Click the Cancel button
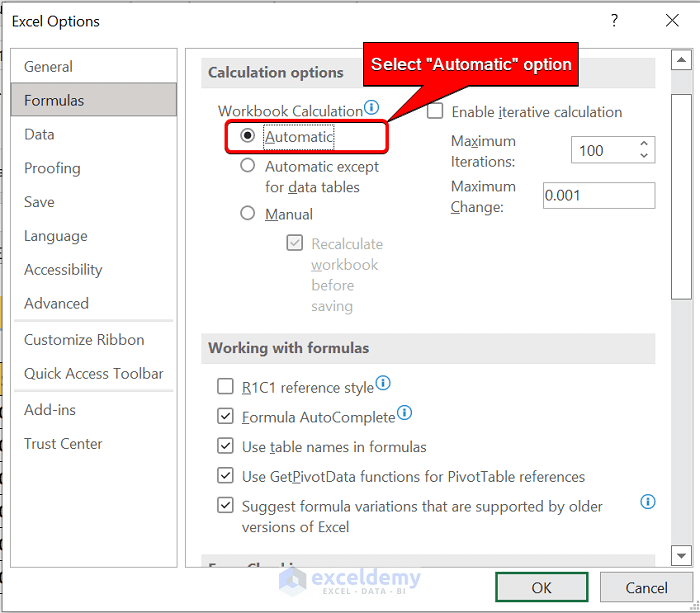 [x=646, y=588]
